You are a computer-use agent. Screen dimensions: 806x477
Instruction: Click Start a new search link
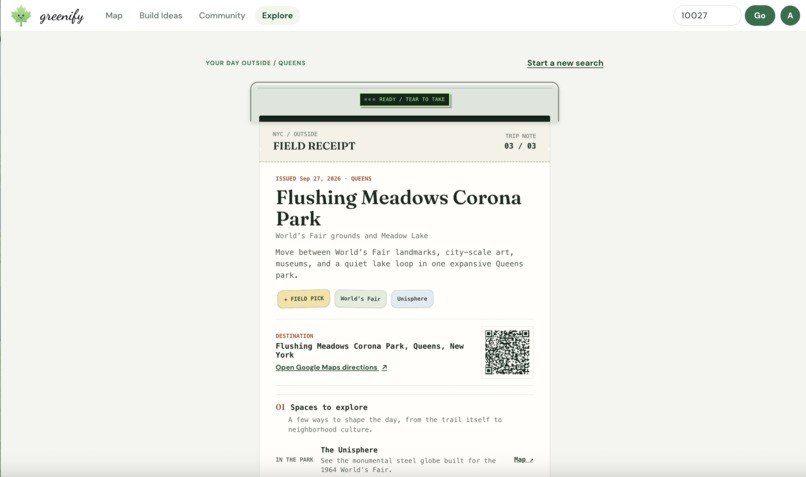pos(565,63)
